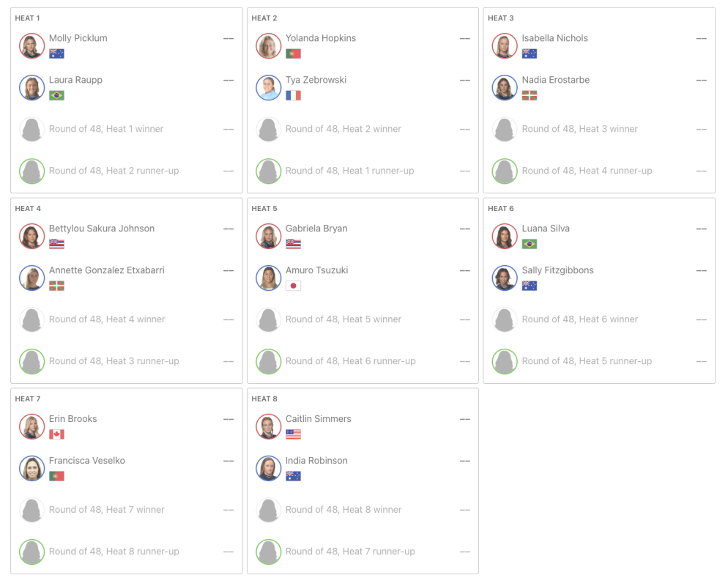Open Francisca Veselko's name link

point(86,461)
